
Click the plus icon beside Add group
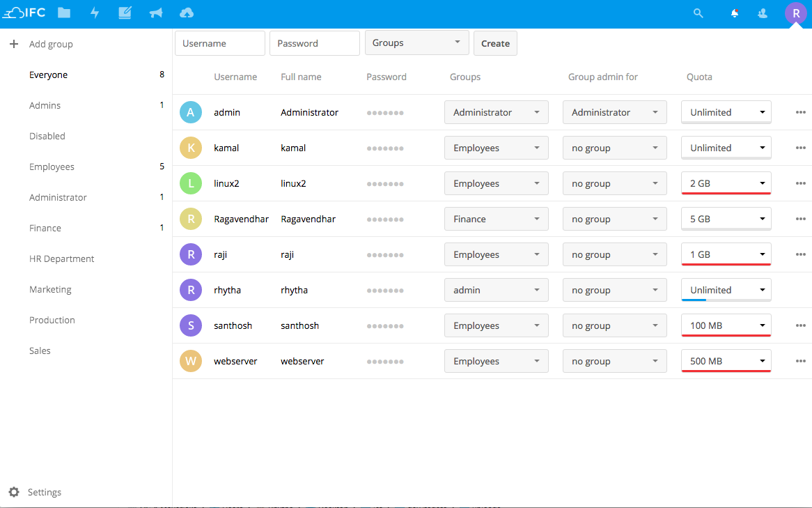pyautogui.click(x=14, y=44)
